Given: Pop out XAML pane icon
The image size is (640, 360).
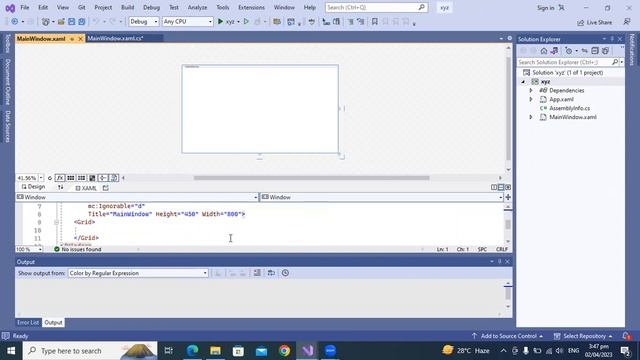Looking at the screenshot, I should [x=106, y=188].
